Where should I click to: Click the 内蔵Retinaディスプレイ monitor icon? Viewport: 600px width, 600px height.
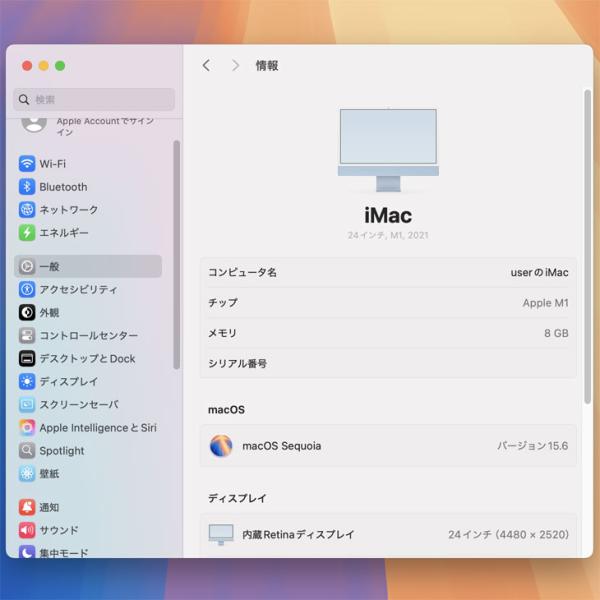click(x=221, y=535)
